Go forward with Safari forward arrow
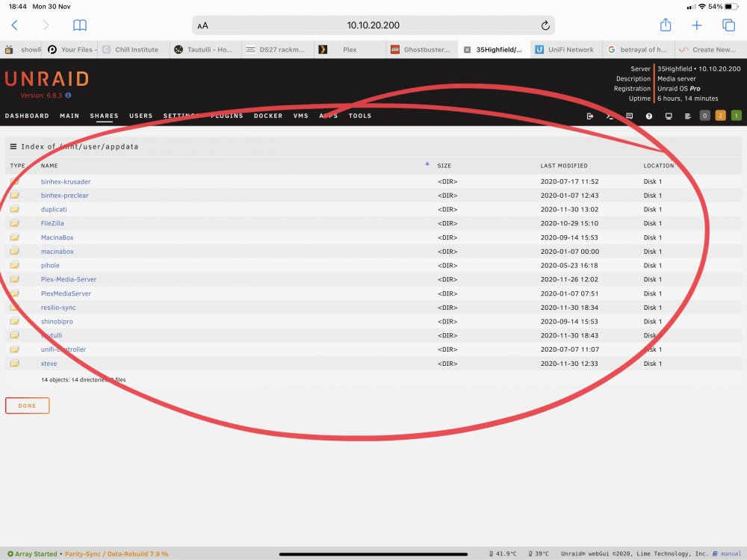747x560 pixels. coord(46,25)
